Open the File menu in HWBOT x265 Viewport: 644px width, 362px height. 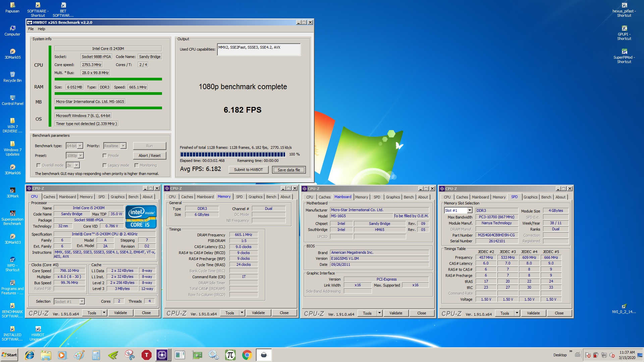31,29
